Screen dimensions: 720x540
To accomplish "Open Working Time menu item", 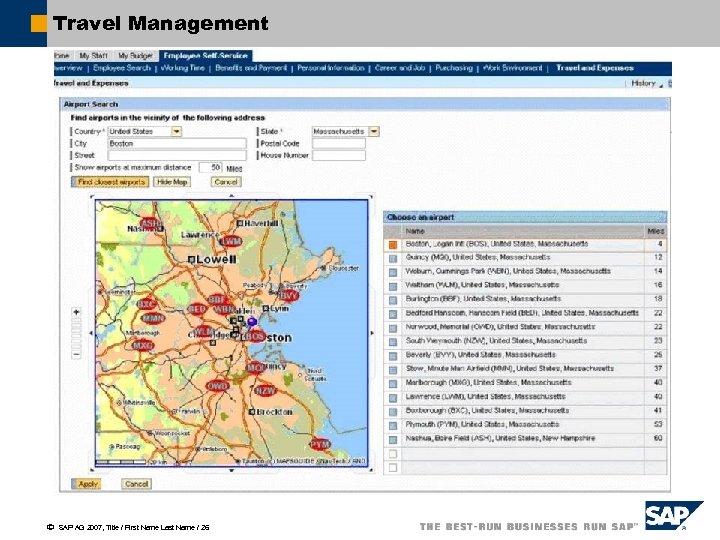I will pyautogui.click(x=183, y=68).
